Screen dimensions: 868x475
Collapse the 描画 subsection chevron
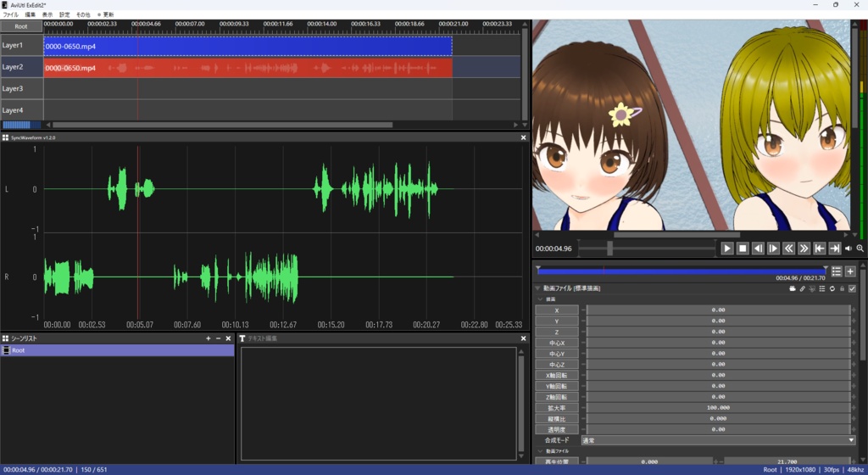click(x=541, y=299)
